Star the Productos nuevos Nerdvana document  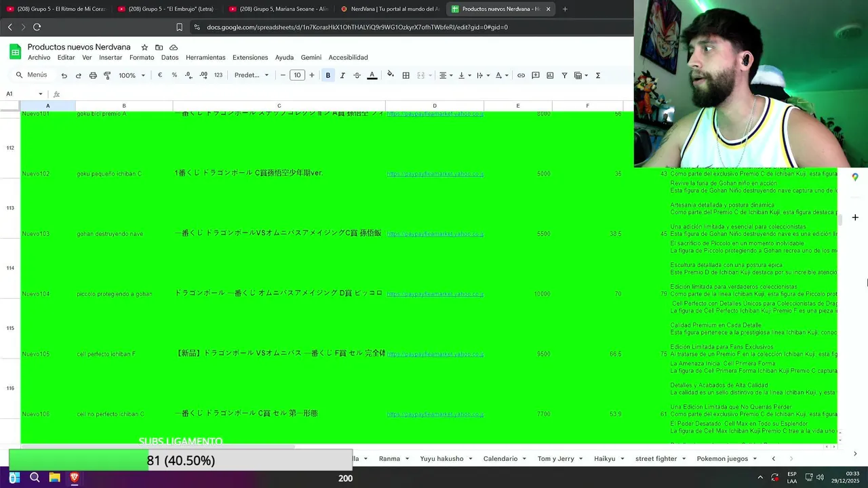pos(144,47)
